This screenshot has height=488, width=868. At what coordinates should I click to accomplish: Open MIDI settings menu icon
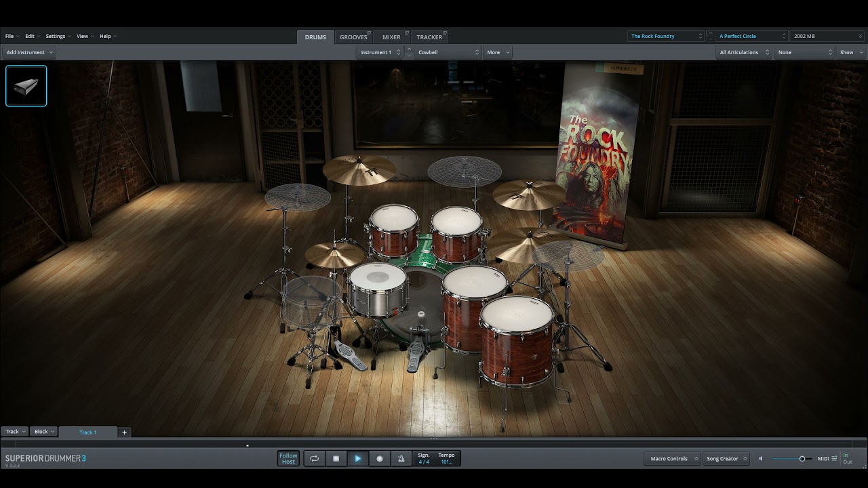[834, 459]
